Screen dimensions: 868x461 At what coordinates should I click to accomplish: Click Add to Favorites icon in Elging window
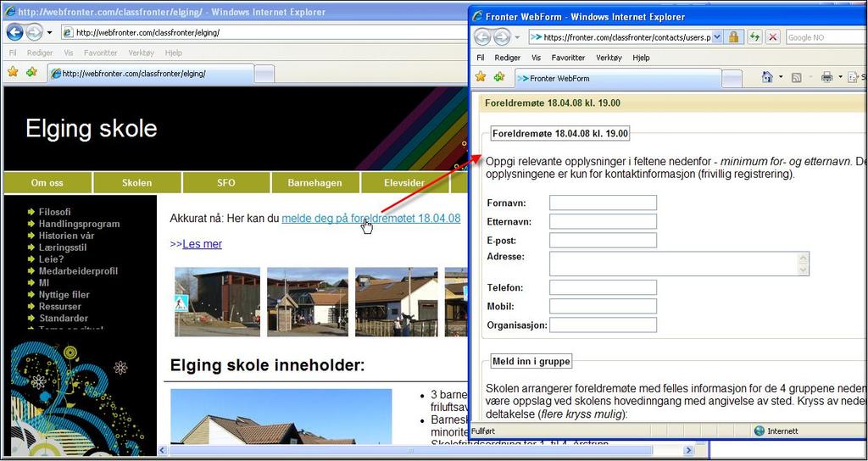31,72
